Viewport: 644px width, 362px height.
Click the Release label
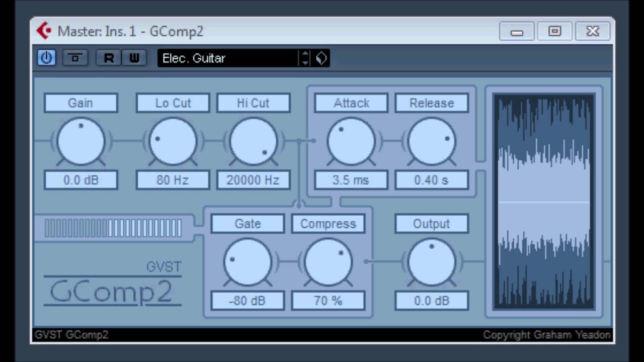pyautogui.click(x=432, y=103)
